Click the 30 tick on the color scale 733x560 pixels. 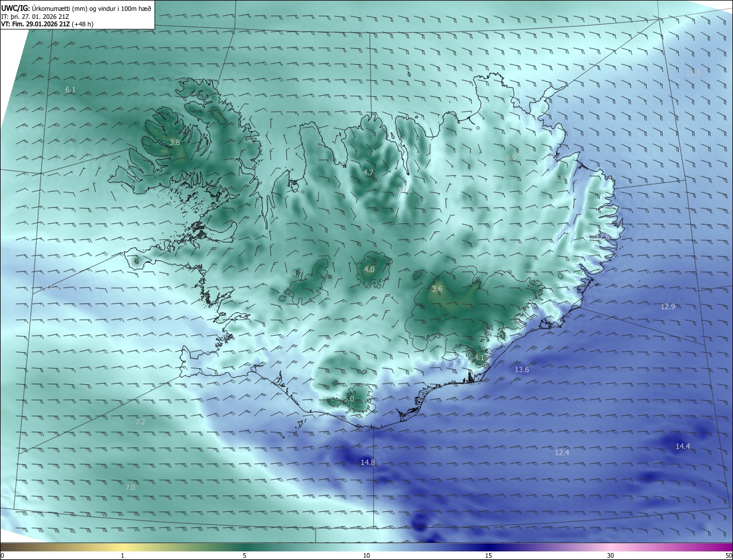click(x=610, y=556)
